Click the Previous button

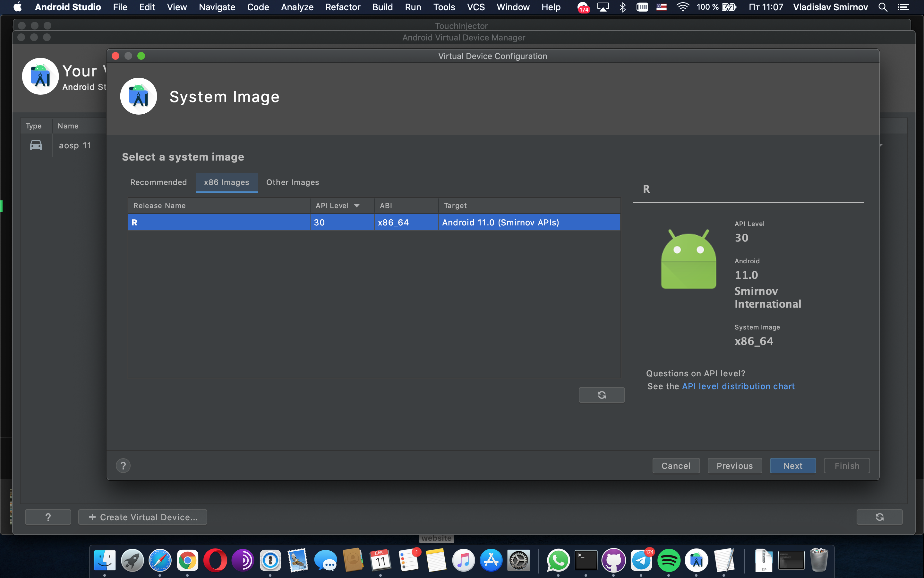pyautogui.click(x=735, y=466)
